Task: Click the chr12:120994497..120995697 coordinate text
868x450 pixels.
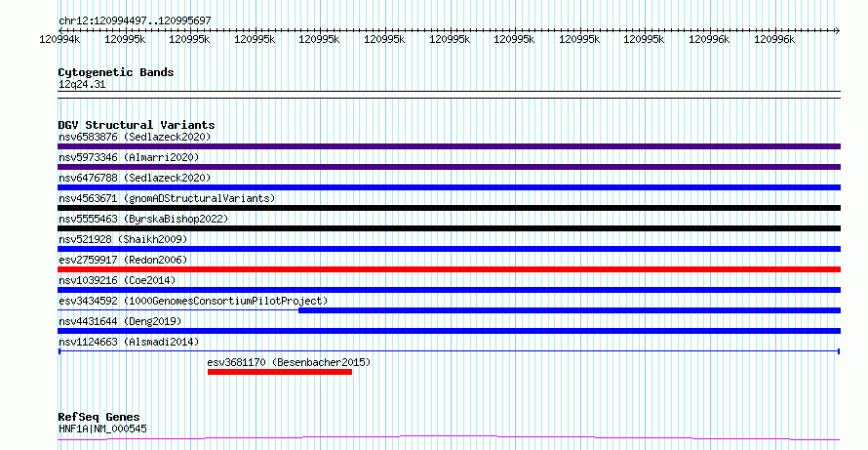Action: pyautogui.click(x=135, y=21)
